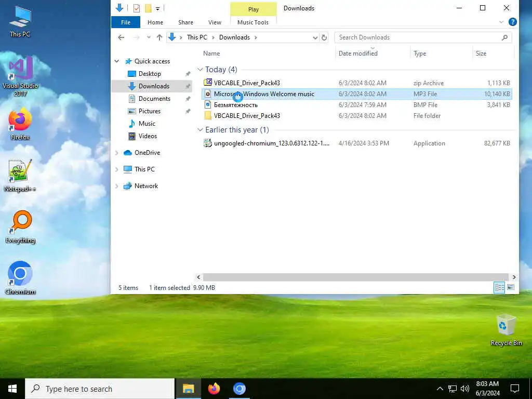532x399 pixels.
Task: Sort by Type column header
Action: tap(420, 54)
